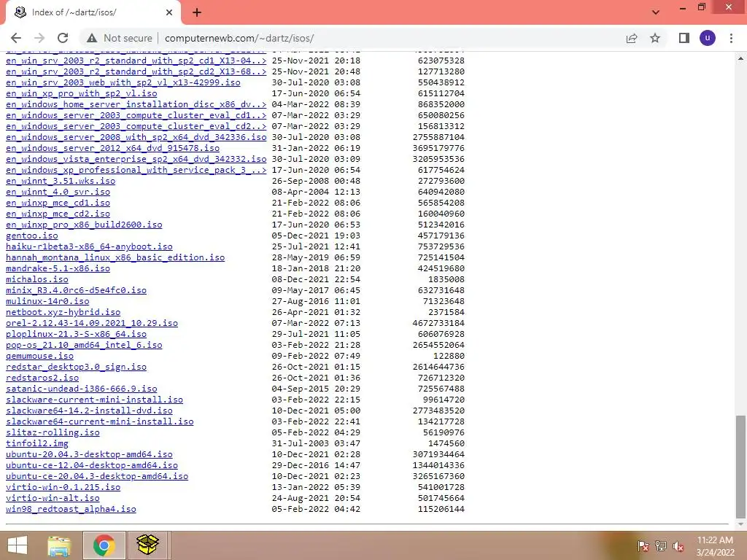Viewport: 747px width, 560px height.
Task: Click the Not secure warning icon
Action: pos(92,38)
